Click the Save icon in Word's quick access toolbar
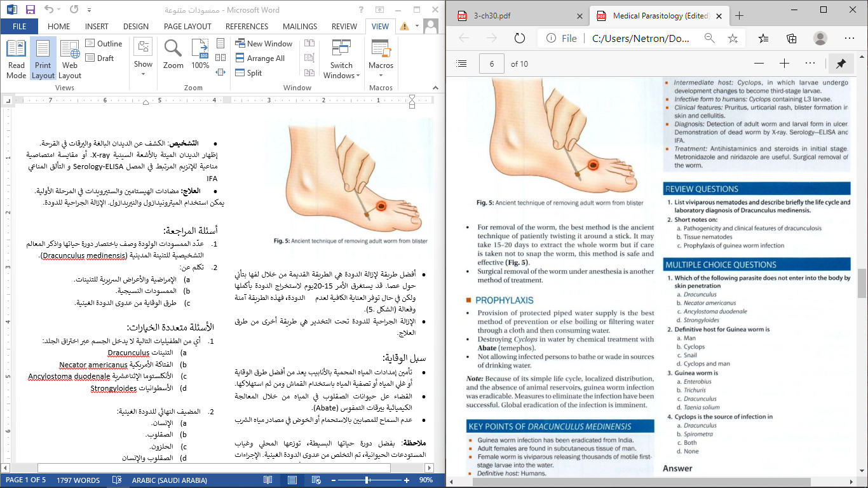 point(31,10)
